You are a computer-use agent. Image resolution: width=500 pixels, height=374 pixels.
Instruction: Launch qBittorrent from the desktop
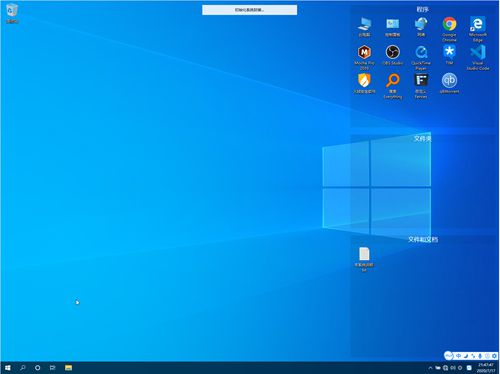click(x=449, y=83)
